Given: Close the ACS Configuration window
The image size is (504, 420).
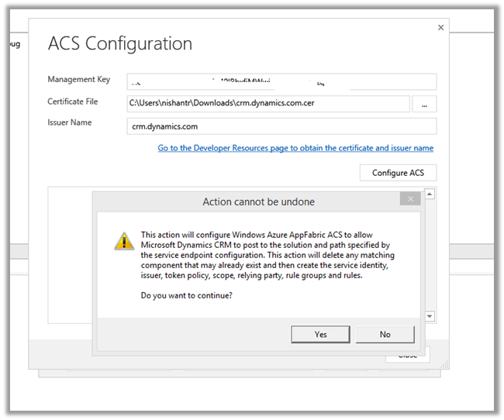Looking at the screenshot, I should tap(441, 28).
